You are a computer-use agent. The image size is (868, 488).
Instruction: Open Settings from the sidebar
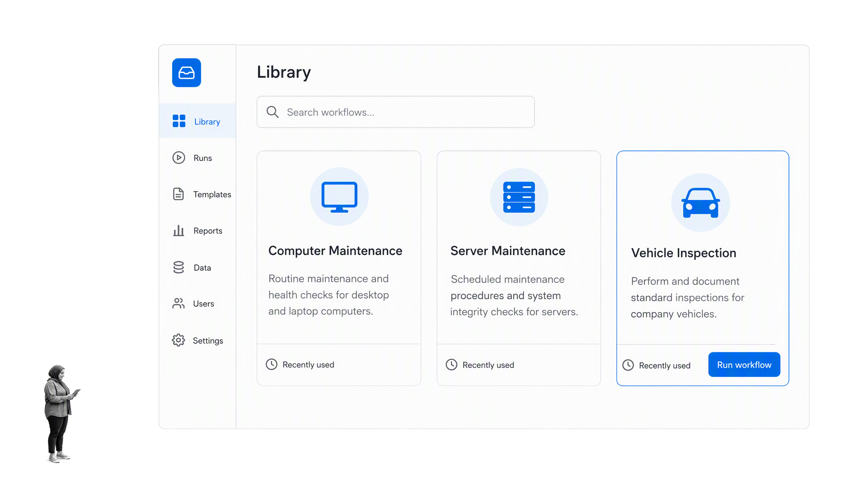click(208, 341)
